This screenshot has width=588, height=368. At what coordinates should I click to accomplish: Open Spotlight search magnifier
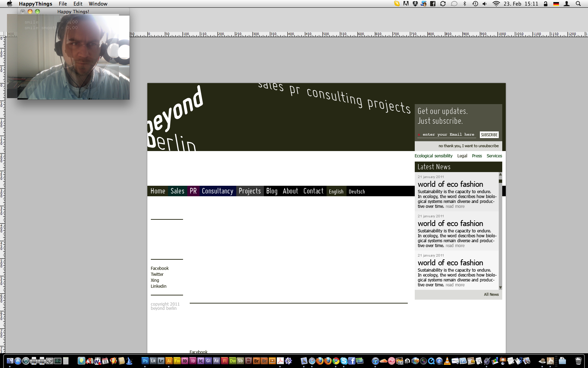point(578,4)
